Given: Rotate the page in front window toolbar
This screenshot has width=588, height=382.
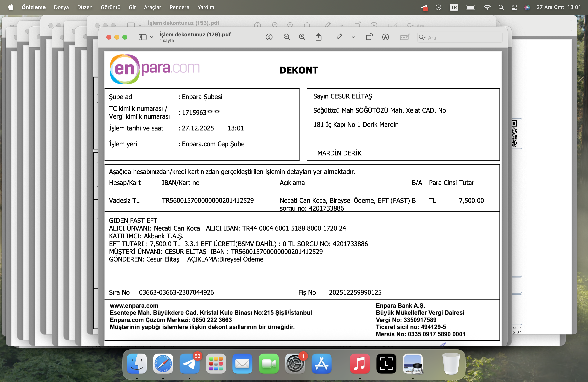Looking at the screenshot, I should point(369,37).
